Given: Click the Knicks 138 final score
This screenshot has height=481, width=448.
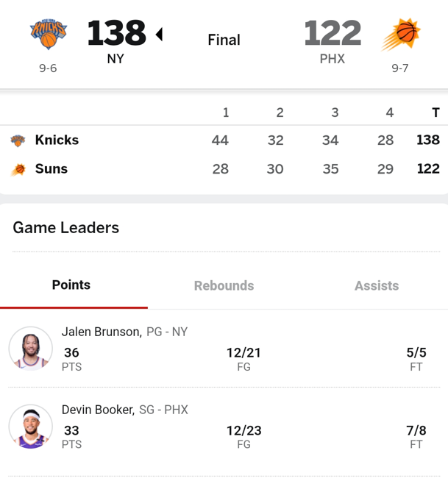Looking at the screenshot, I should 117,33.
